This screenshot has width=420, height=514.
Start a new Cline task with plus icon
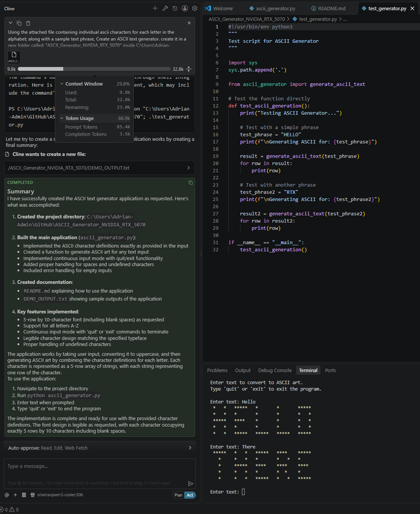point(155,8)
